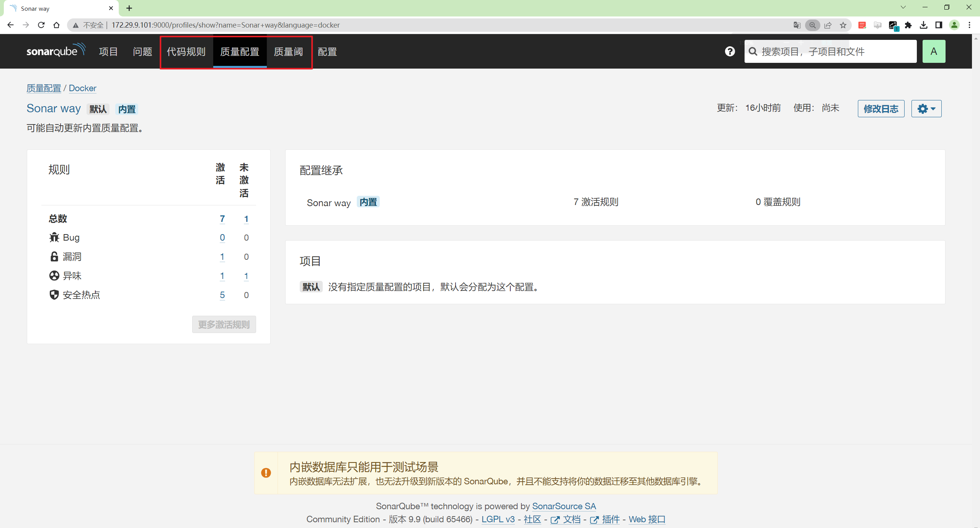Open LGPL v3 footer link
The image size is (980, 528).
pyautogui.click(x=498, y=519)
